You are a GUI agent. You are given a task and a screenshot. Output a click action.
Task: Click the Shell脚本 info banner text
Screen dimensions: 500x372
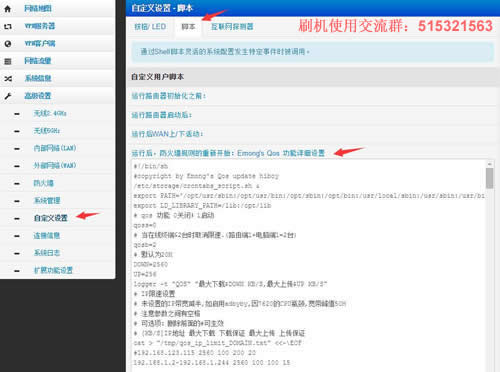click(225, 52)
